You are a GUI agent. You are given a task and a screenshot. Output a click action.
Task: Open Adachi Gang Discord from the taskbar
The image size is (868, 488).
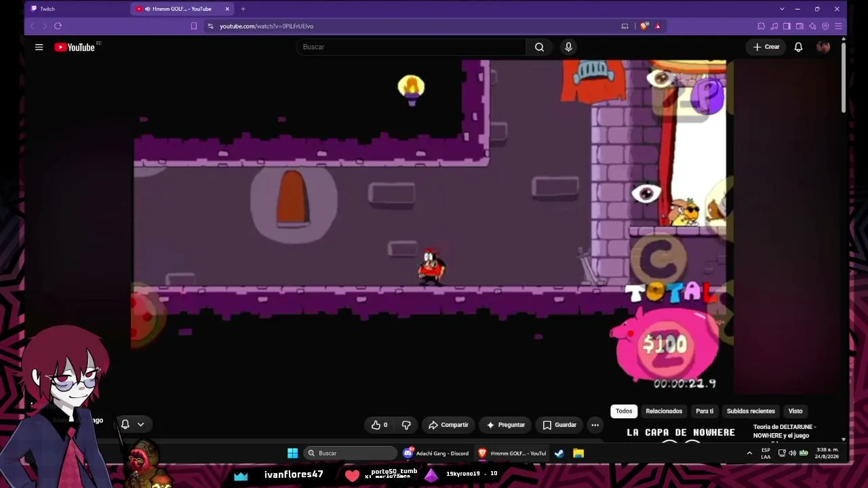(436, 453)
